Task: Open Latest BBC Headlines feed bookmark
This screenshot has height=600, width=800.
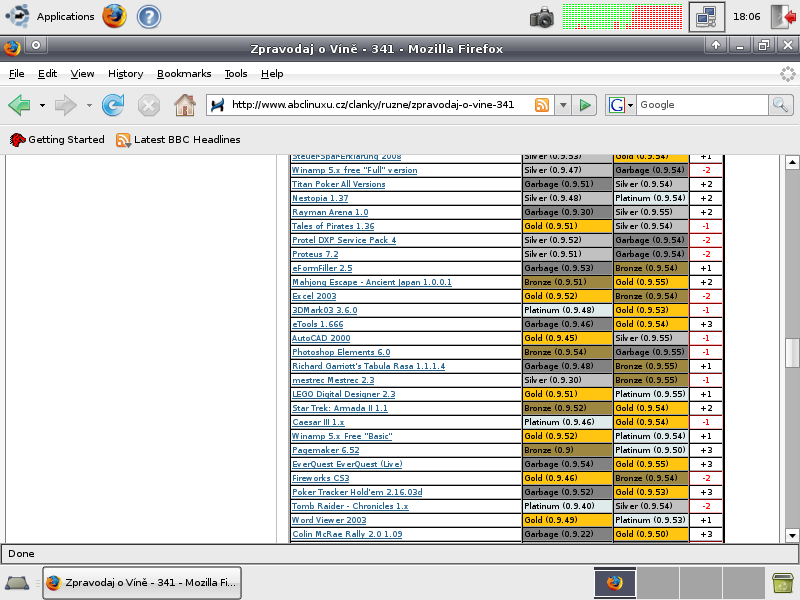Action: click(x=178, y=139)
